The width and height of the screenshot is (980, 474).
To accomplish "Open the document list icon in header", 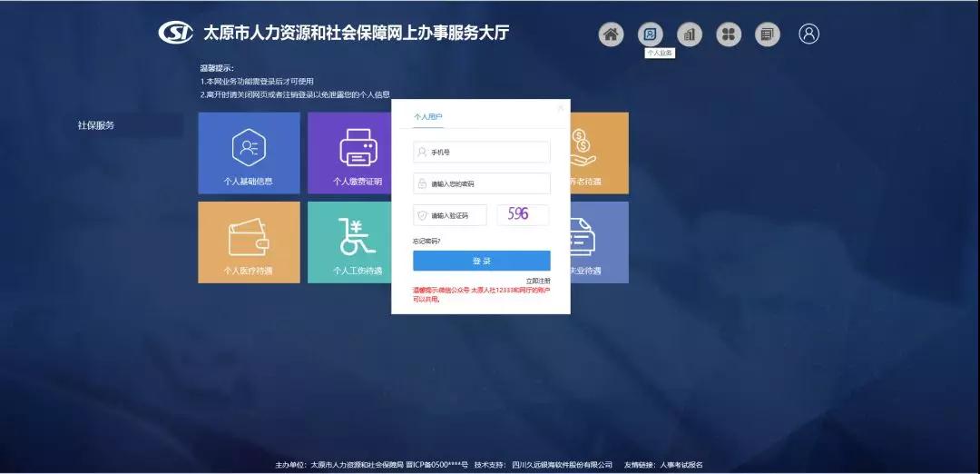I will click(x=768, y=35).
